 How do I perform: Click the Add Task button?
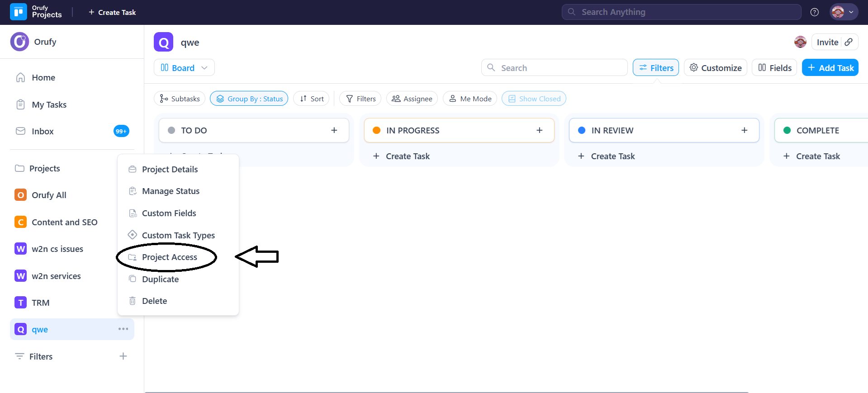click(830, 68)
